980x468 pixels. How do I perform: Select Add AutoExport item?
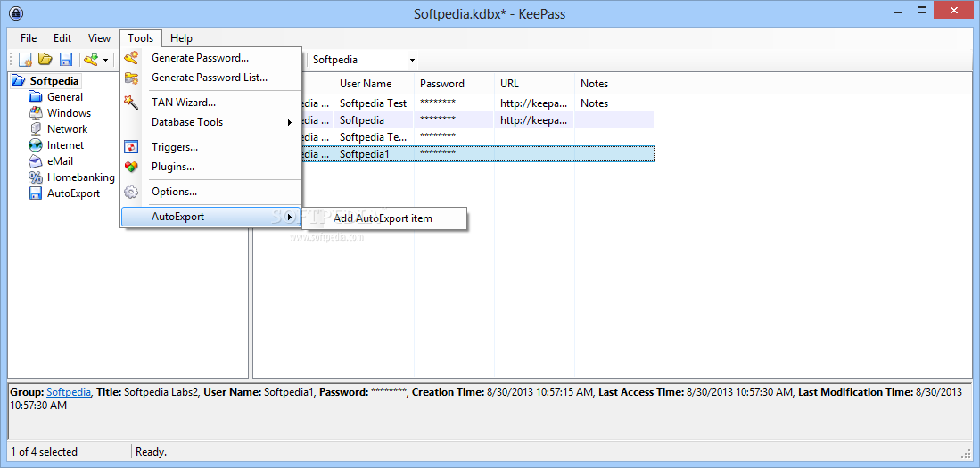tap(383, 218)
